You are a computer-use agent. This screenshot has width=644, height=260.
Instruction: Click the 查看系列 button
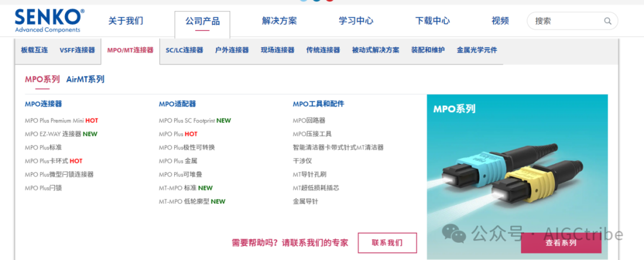pos(561,243)
